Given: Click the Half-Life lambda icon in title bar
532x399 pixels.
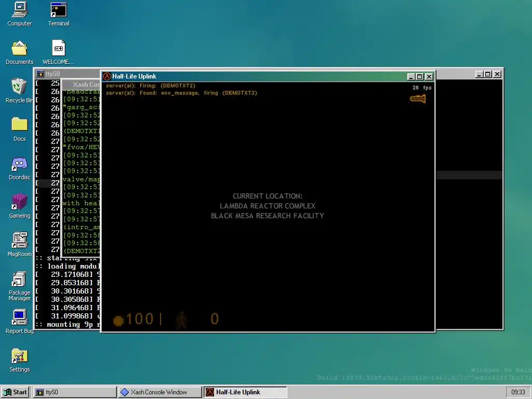Looking at the screenshot, I should [x=107, y=76].
